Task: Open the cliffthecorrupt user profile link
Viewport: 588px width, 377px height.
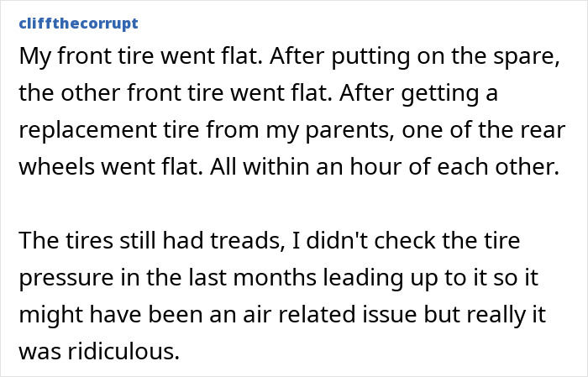Action: pyautogui.click(x=76, y=22)
